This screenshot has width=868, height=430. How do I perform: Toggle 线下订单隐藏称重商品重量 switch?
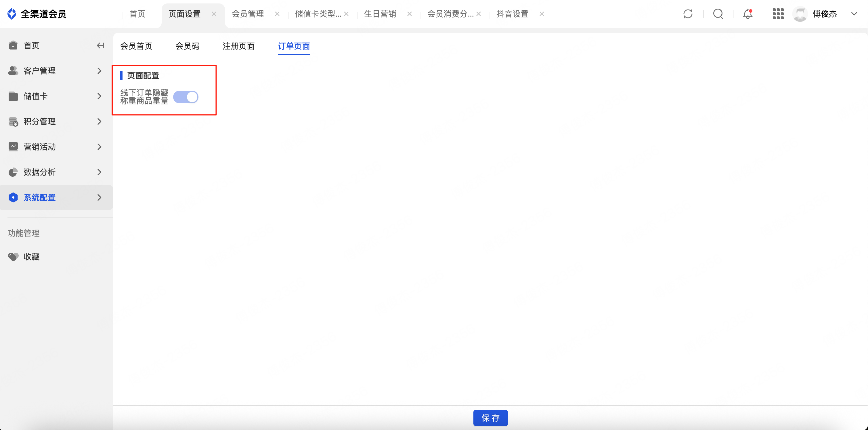(186, 97)
